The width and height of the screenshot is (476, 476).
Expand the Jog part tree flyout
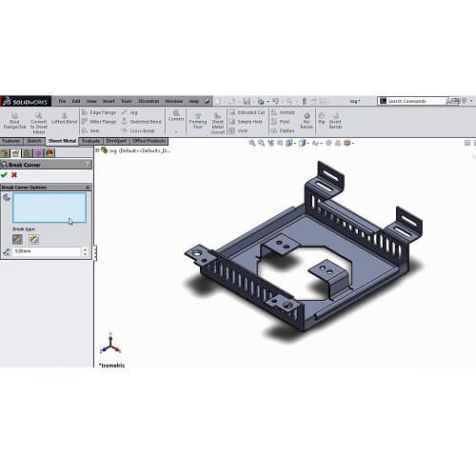tap(97, 150)
